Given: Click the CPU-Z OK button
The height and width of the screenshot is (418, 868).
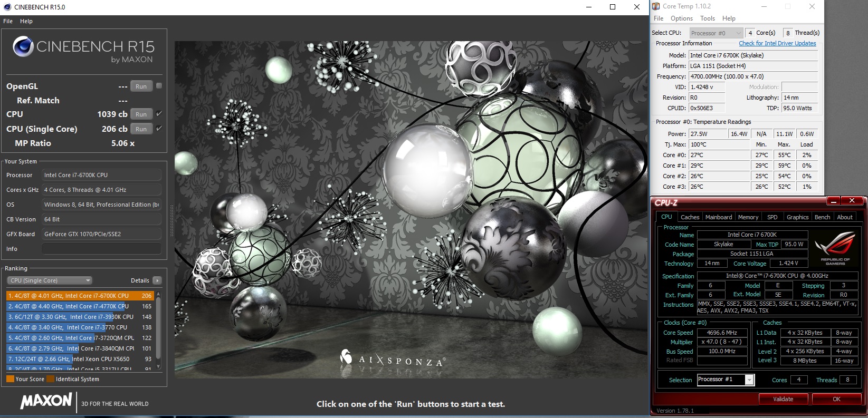Looking at the screenshot, I should (x=836, y=399).
